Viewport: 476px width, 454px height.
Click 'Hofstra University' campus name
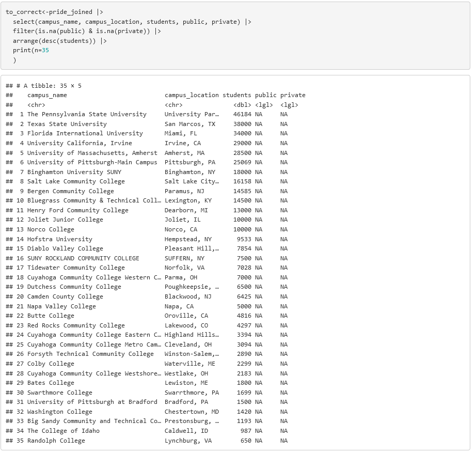pyautogui.click(x=60, y=239)
